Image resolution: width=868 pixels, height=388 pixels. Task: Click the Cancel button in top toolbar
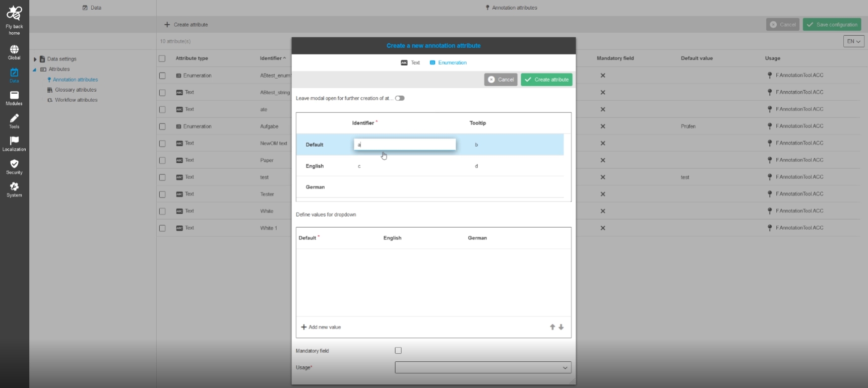tap(783, 25)
